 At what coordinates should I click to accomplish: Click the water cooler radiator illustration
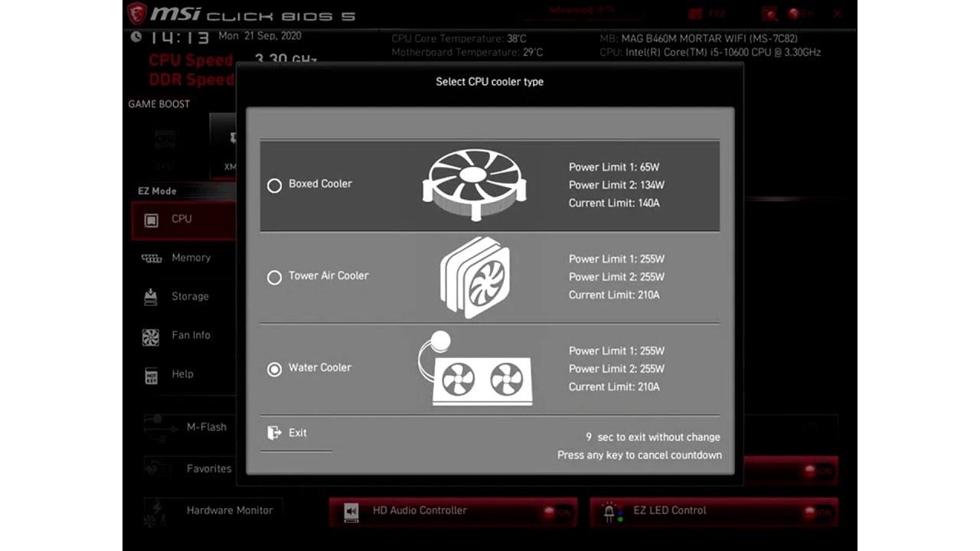pos(475,369)
